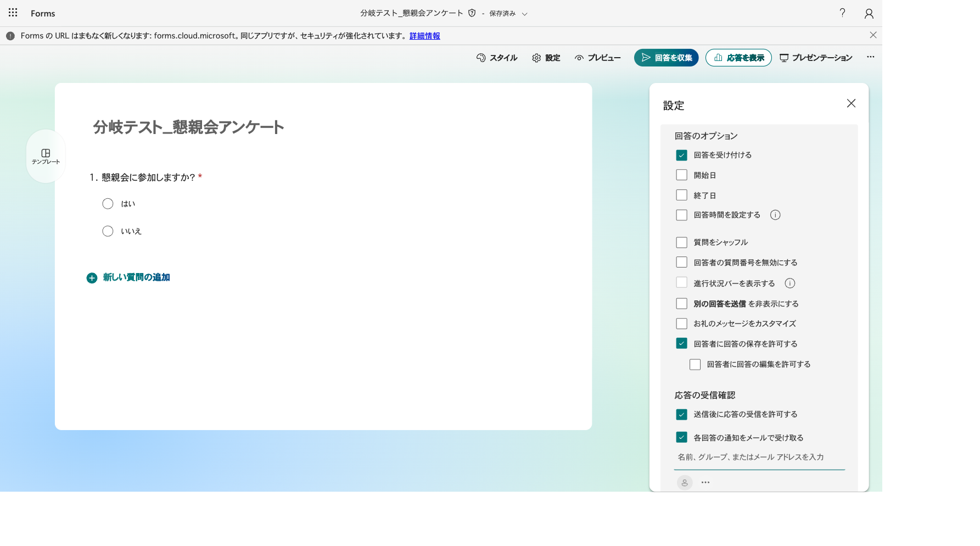Viewport: 980px width, 546px height.
Task: Click the info icon in the notification banner
Action: point(10,36)
